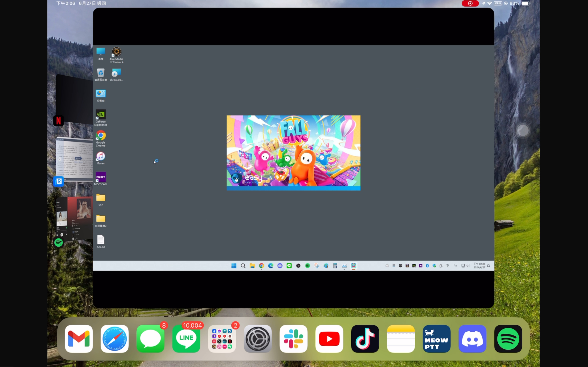Open the social apps folder in dock

click(x=222, y=339)
